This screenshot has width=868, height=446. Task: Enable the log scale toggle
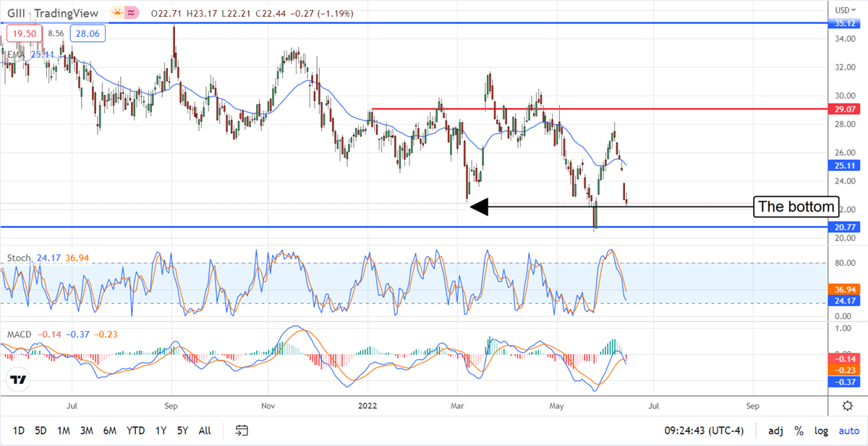[822, 431]
